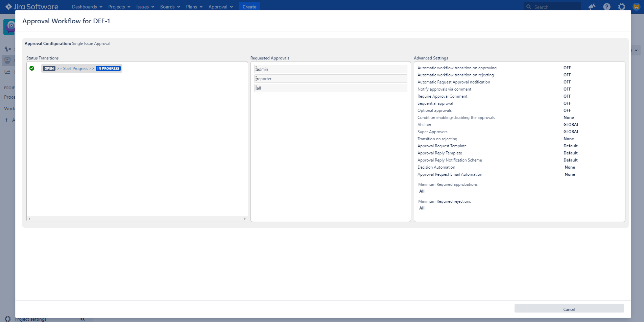Open the Approval dropdown menu
Viewport: 644px width, 322px height.
[221, 7]
